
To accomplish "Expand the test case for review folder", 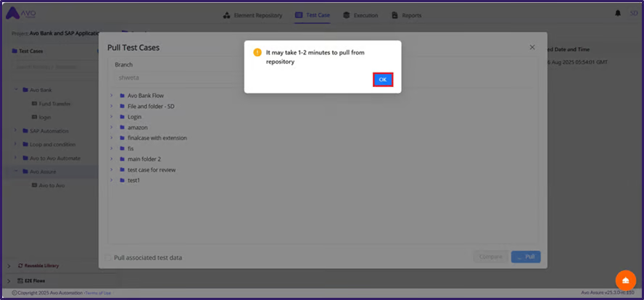I will pyautogui.click(x=111, y=170).
